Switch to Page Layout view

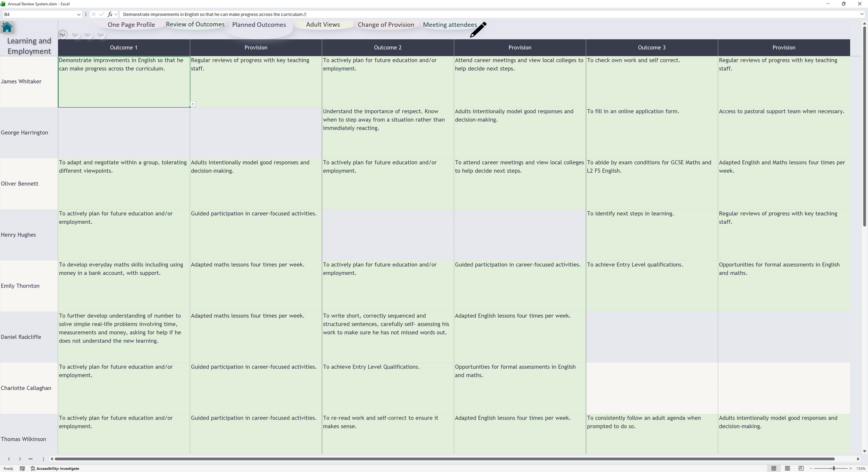coord(787,468)
